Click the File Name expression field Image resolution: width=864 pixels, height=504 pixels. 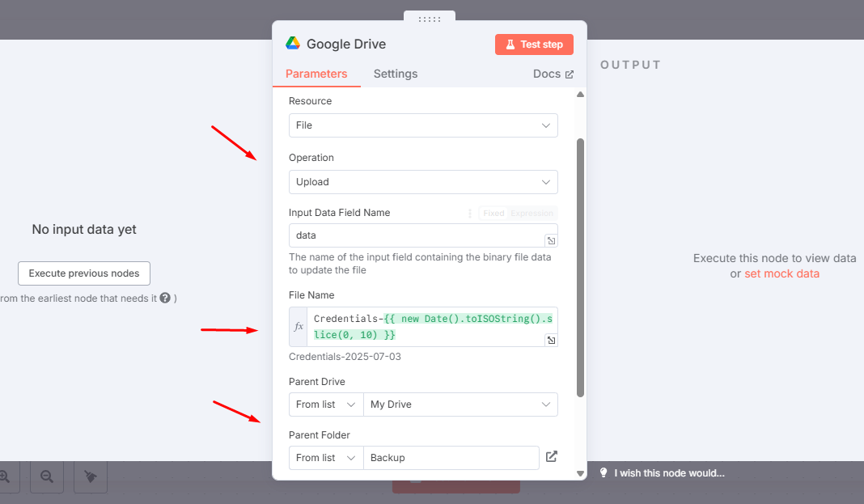[x=433, y=327]
